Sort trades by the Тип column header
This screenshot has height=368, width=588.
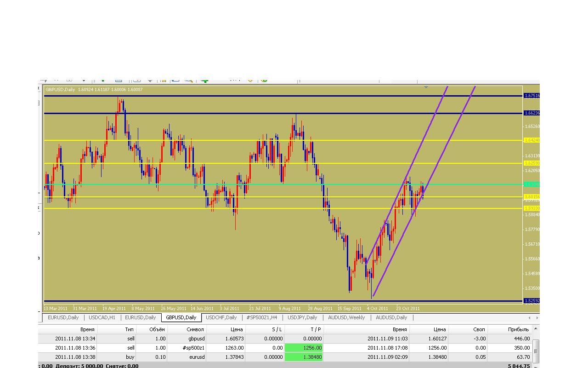coord(117,329)
